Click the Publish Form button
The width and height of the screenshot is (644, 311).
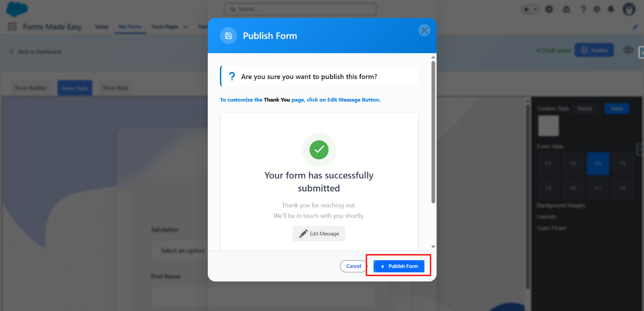pyautogui.click(x=398, y=266)
